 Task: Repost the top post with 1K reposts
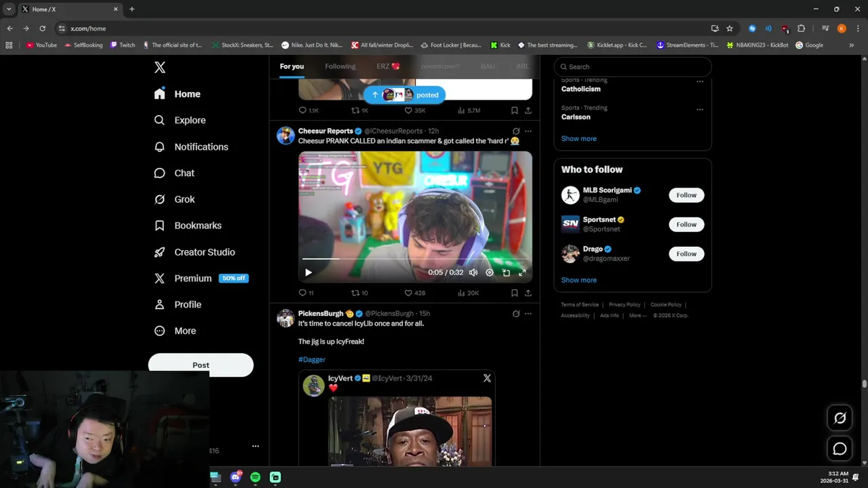[x=359, y=110]
